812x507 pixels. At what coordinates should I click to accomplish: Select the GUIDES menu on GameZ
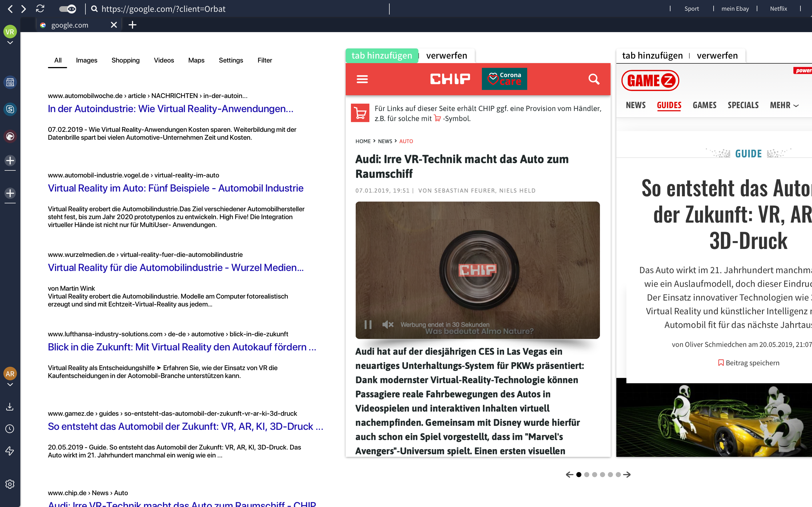click(669, 105)
